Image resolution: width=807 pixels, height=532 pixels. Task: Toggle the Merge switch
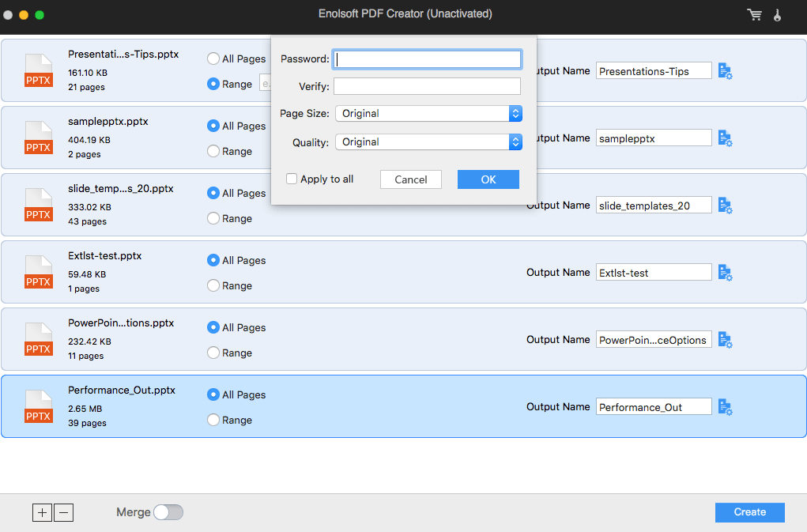(x=168, y=512)
